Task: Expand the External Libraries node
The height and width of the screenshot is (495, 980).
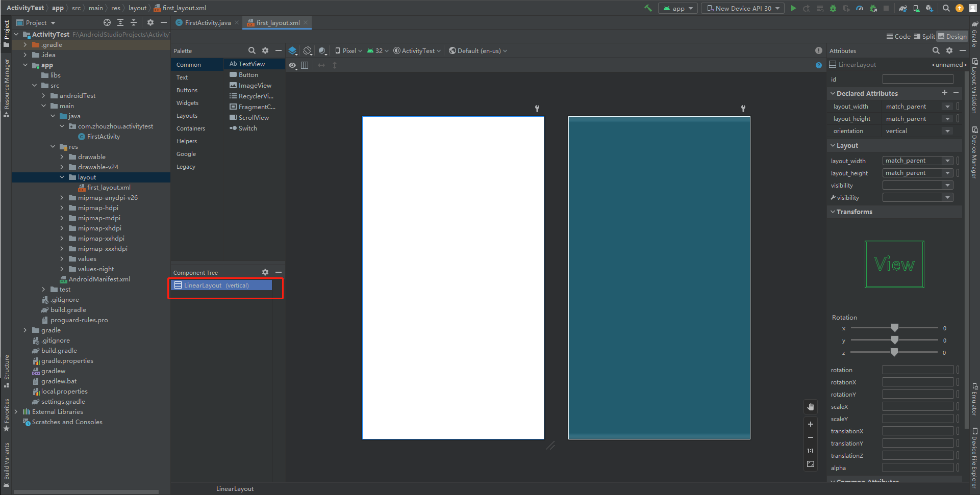Action: (x=16, y=411)
